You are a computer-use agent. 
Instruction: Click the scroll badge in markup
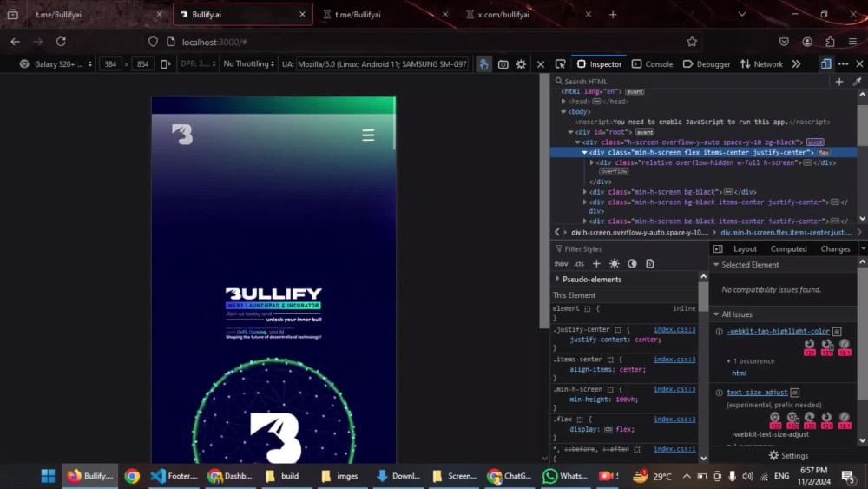pyautogui.click(x=815, y=142)
